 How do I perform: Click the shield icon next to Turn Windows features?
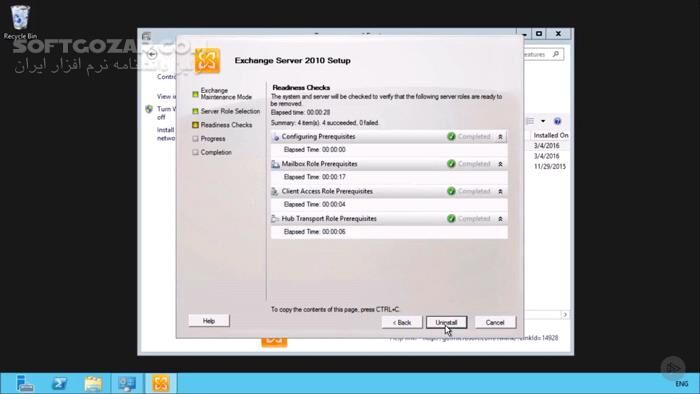coord(149,109)
